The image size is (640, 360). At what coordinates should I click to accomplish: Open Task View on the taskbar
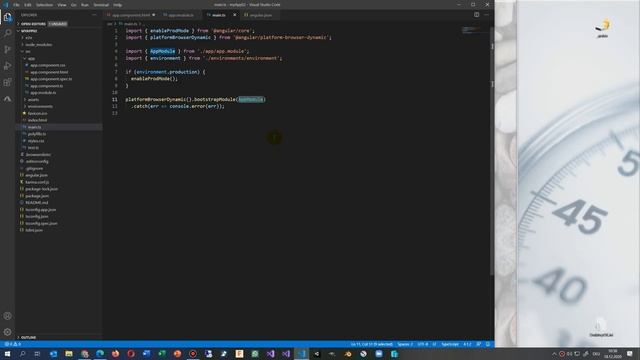pyautogui.click(x=37, y=354)
